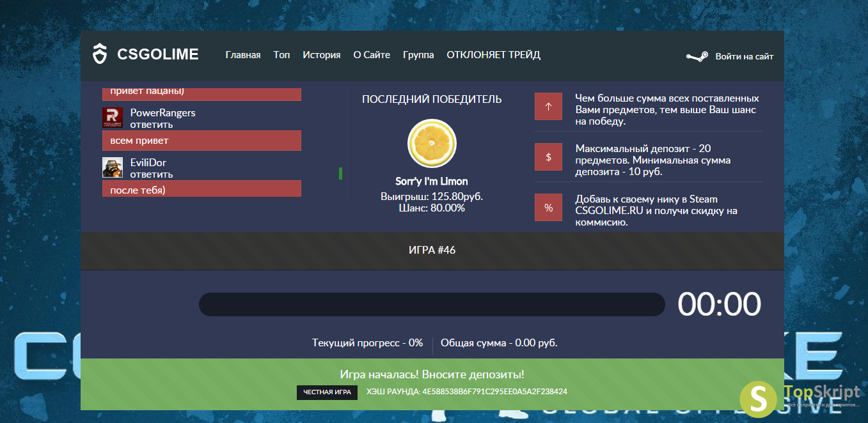
Task: Click ответить under PowerRangers
Action: (x=152, y=125)
